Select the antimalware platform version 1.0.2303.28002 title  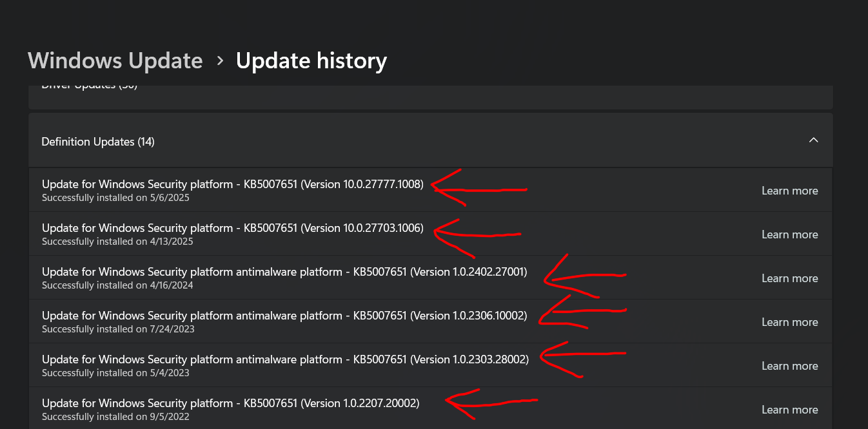click(284, 359)
